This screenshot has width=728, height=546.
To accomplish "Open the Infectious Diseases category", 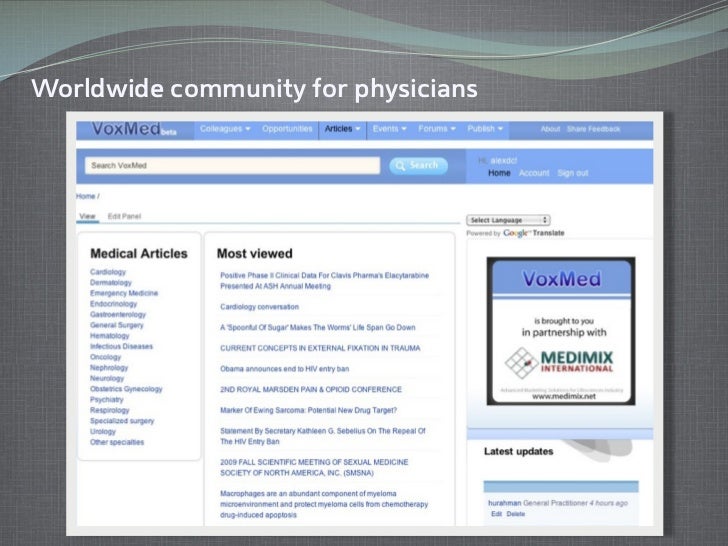I will point(121,346).
